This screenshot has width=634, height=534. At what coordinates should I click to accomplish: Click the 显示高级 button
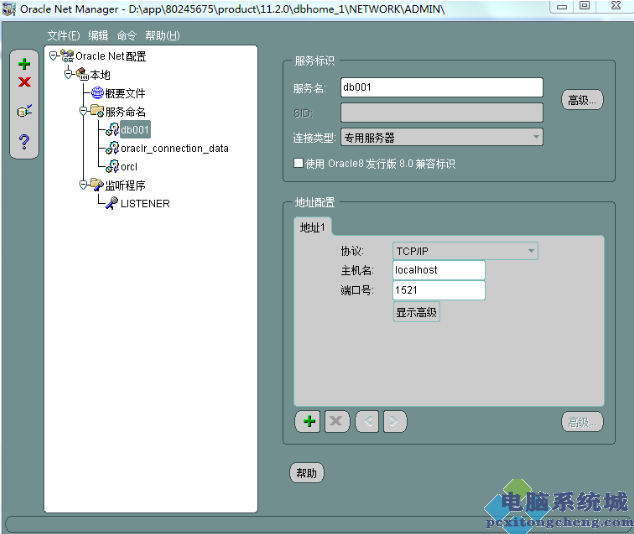tap(416, 312)
